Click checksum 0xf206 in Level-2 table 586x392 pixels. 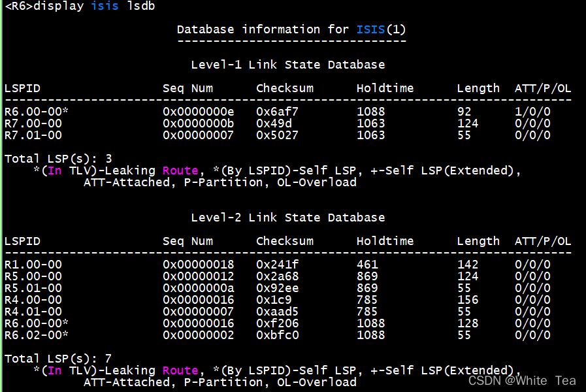[x=277, y=323]
